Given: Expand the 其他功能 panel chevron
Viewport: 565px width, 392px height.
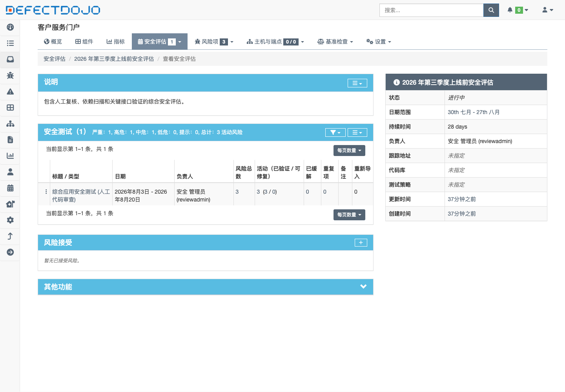Looking at the screenshot, I should tap(363, 287).
